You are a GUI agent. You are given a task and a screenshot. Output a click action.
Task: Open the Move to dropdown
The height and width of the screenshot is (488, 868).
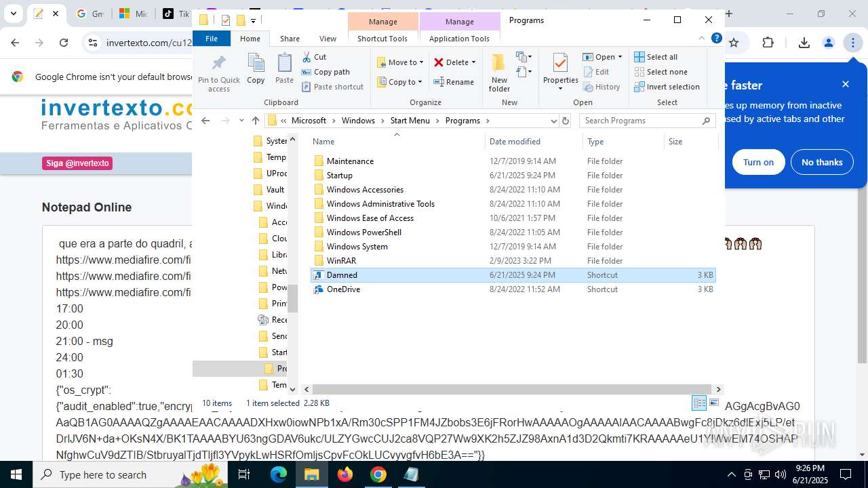click(400, 62)
